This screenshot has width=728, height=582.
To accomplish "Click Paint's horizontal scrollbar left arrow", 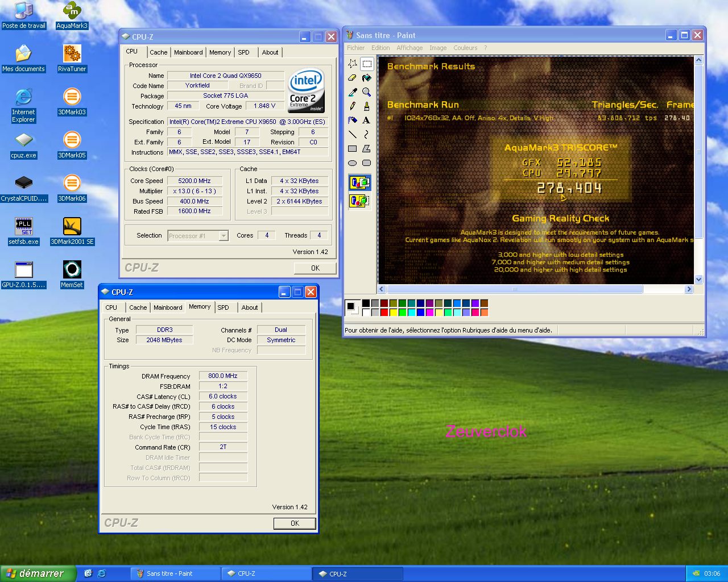I will [x=382, y=289].
